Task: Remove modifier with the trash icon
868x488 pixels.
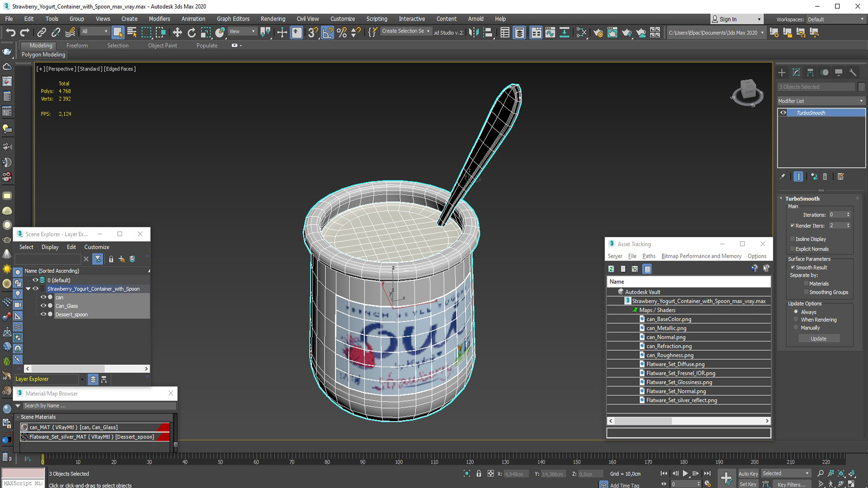Action: pos(825,177)
